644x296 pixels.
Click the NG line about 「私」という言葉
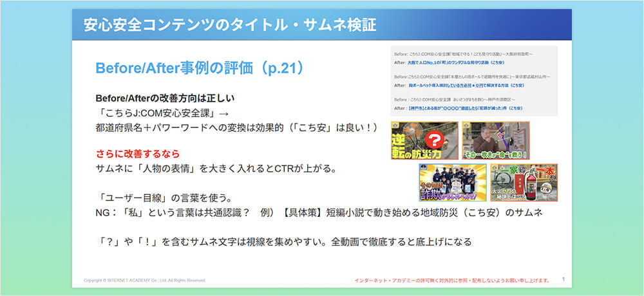[x=319, y=212]
